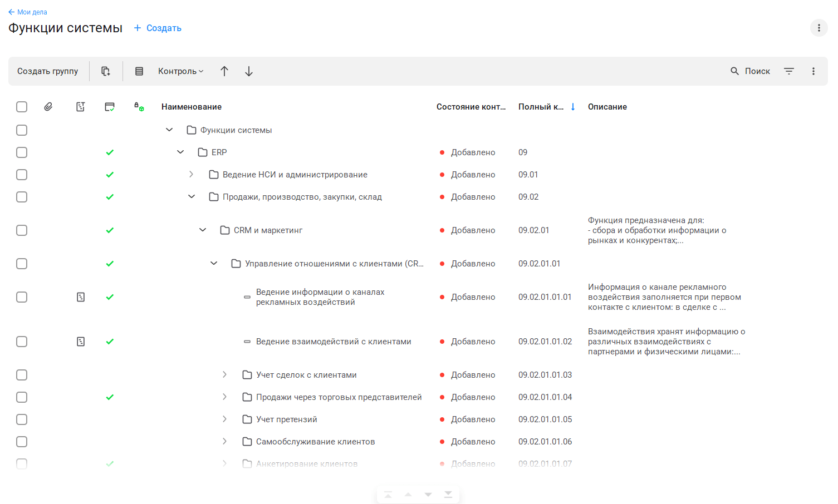This screenshot has width=838, height=504.
Task: Click the list view icon in toolbar
Action: point(139,71)
